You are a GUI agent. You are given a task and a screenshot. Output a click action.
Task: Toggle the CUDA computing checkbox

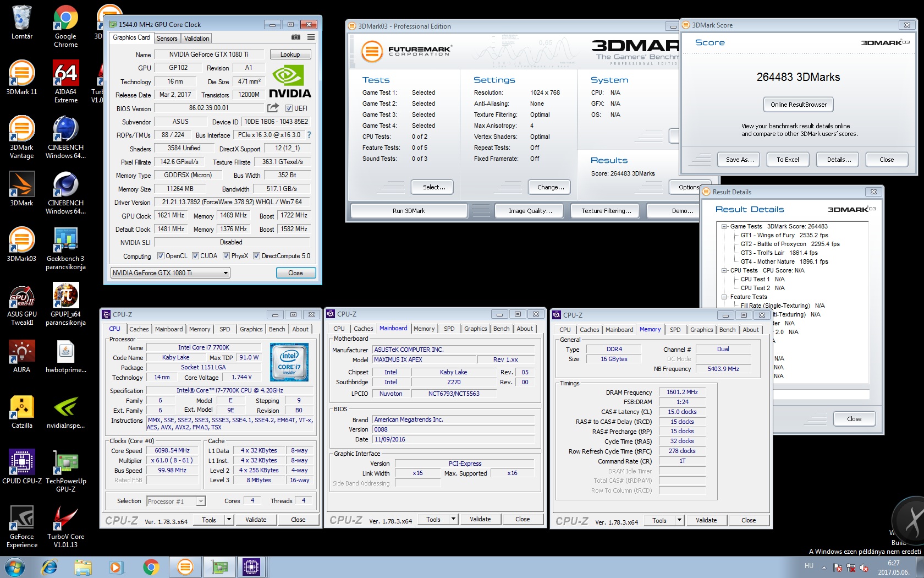(195, 256)
